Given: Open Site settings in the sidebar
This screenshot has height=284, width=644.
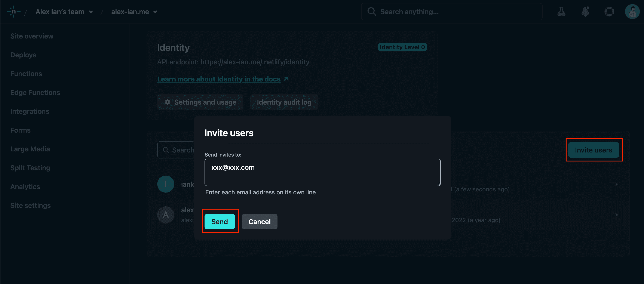Looking at the screenshot, I should click(31, 205).
